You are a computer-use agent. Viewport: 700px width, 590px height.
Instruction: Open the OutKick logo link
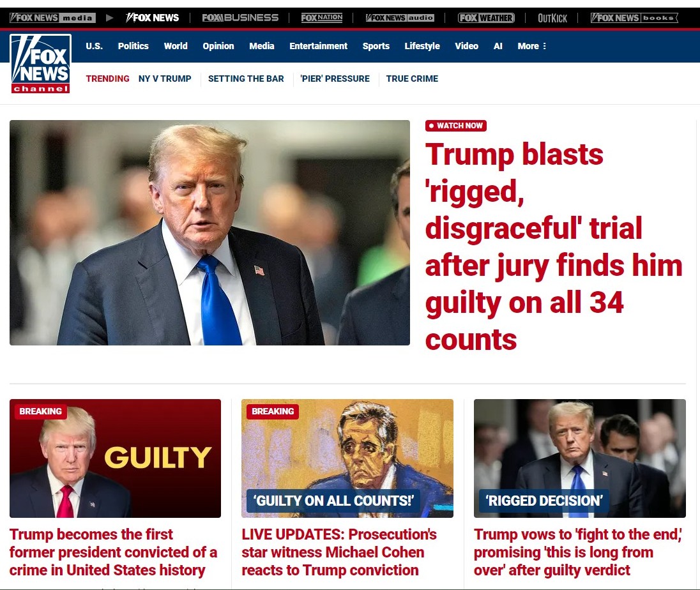coord(552,18)
